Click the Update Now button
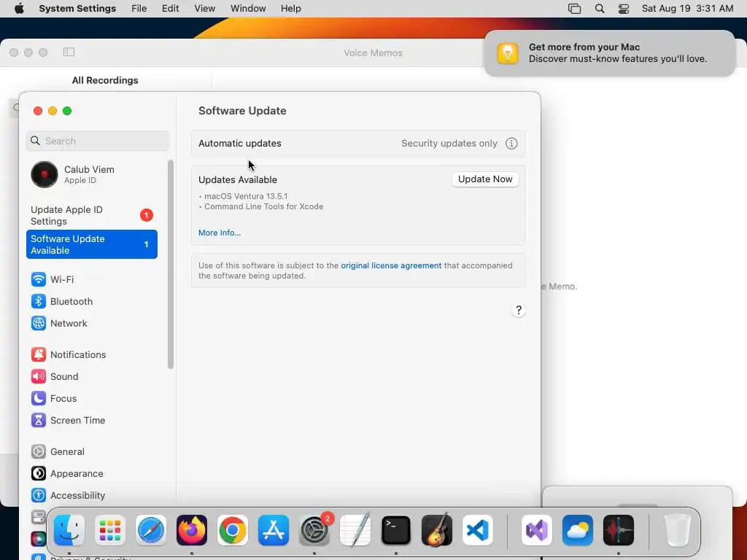 tap(485, 179)
